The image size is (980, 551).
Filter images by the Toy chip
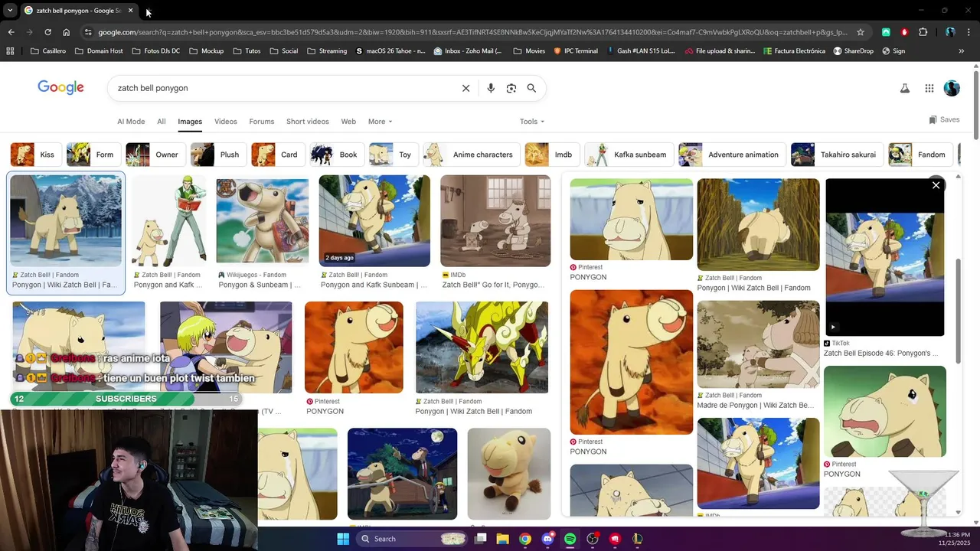click(392, 155)
